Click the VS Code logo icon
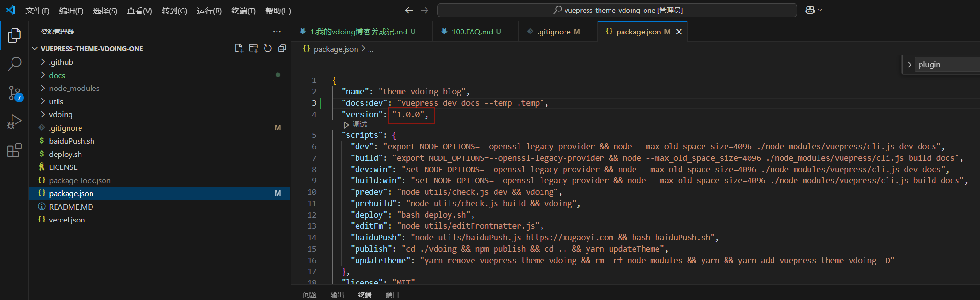The image size is (980, 300). 11,10
